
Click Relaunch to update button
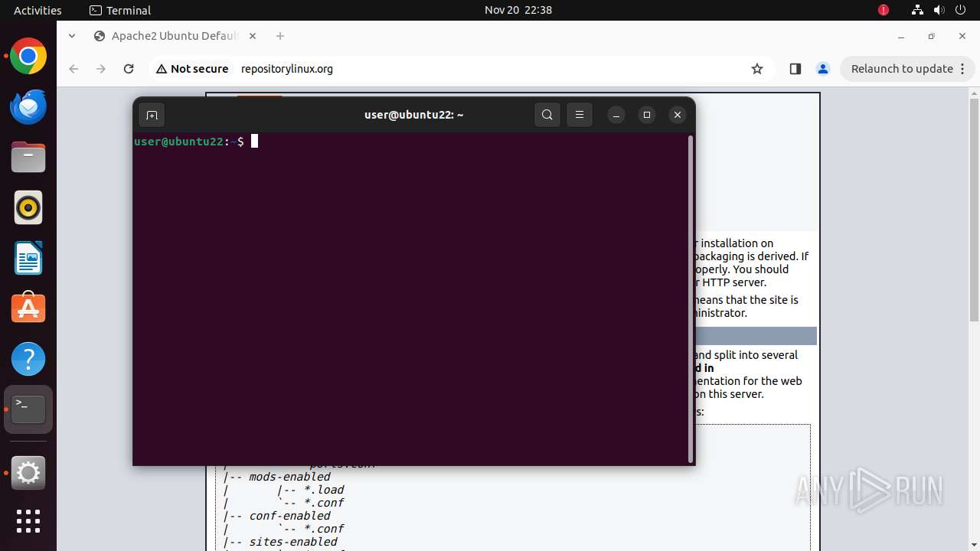[x=902, y=69]
